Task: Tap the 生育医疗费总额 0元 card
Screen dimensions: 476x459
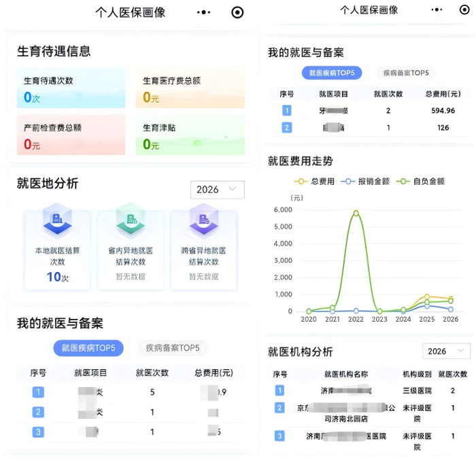Action: pyautogui.click(x=190, y=88)
